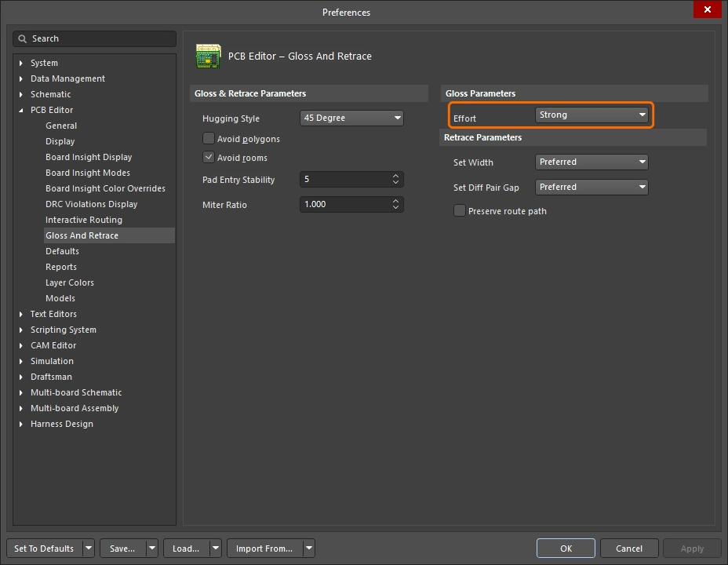Viewport: 728px width, 565px height.
Task: Enable the Avoid polygons checkbox
Action: 209,138
